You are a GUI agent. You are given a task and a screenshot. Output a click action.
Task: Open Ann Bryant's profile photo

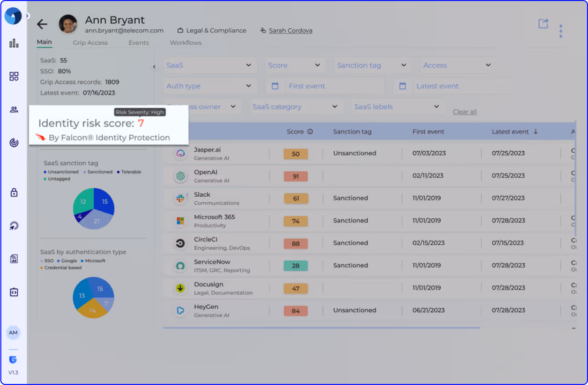(x=68, y=24)
